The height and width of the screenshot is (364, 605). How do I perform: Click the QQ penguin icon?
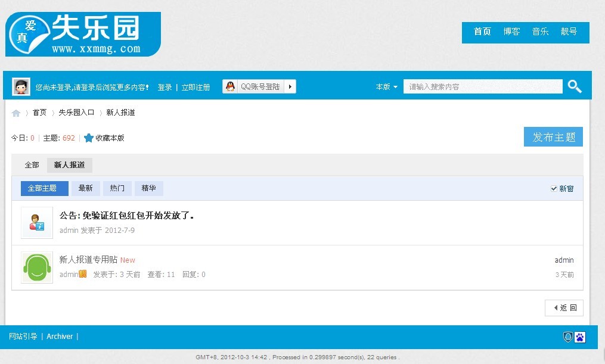[230, 86]
